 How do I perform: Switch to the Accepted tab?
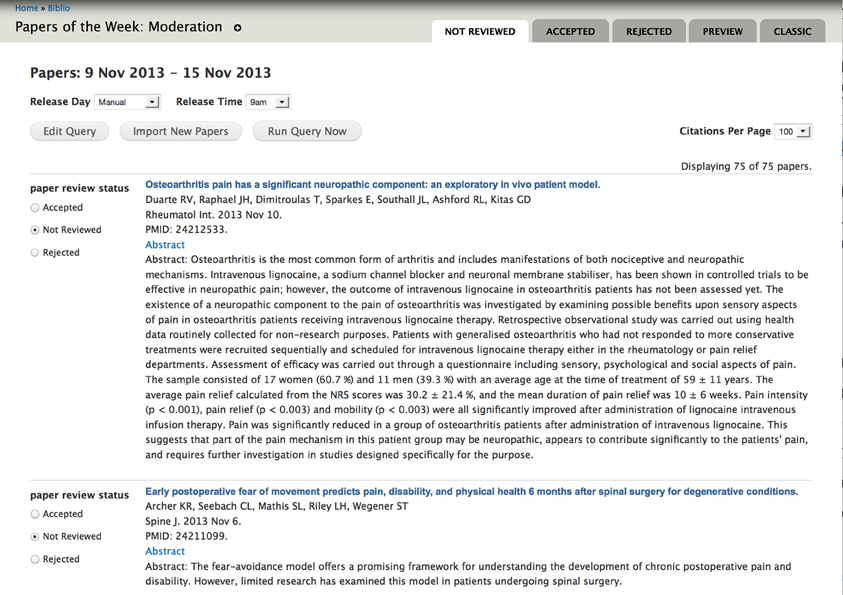[570, 31]
